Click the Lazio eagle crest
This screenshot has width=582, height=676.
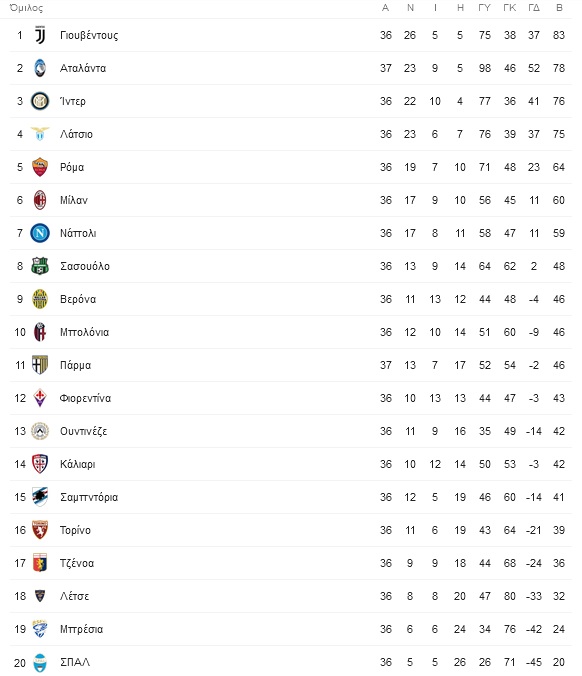tap(40, 134)
